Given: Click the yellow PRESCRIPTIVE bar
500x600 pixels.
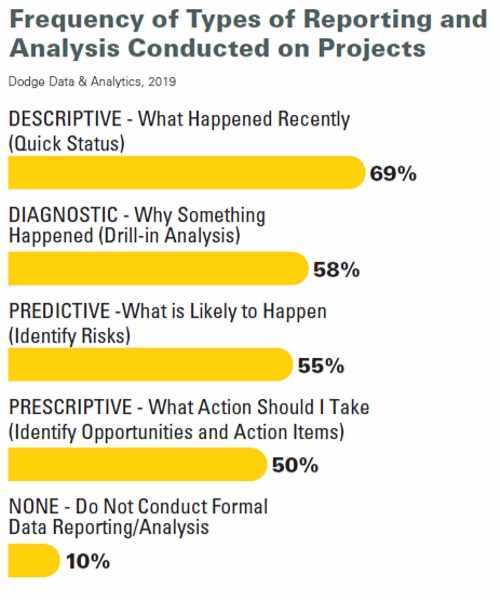Looking at the screenshot, I should (137, 464).
